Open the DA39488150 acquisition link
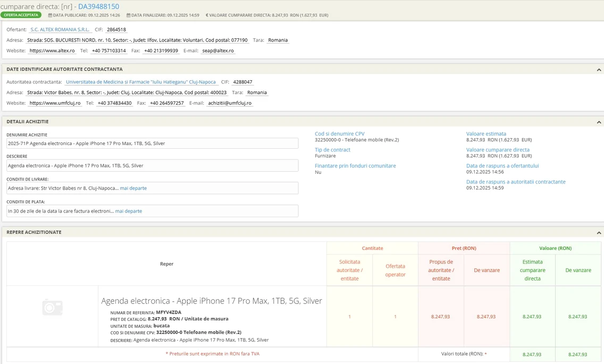Viewport: 604px width, 364px height. (98, 6)
